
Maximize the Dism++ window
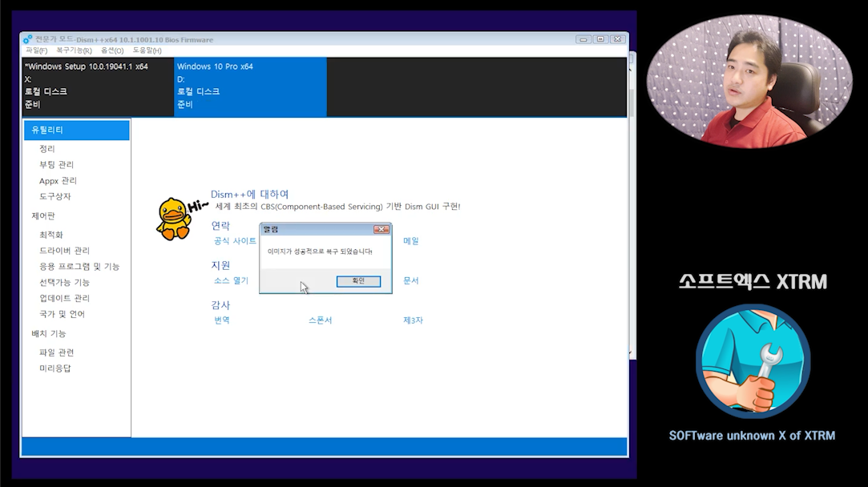(x=600, y=39)
